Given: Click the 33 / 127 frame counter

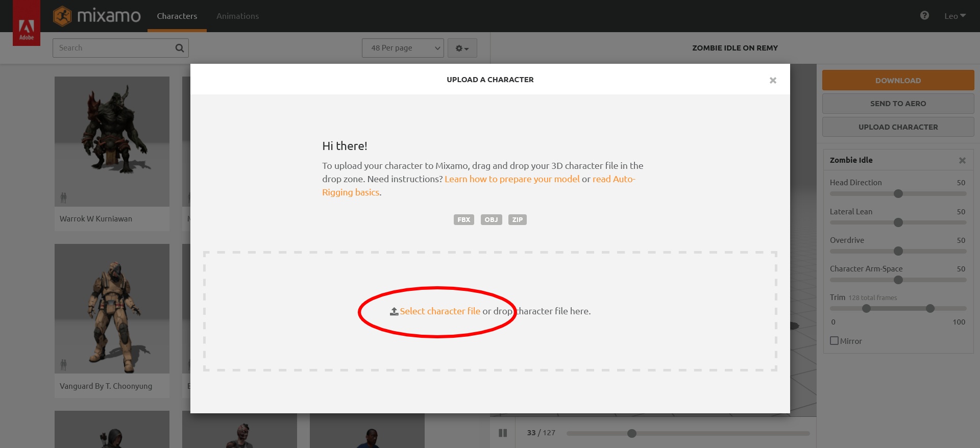Looking at the screenshot, I should [541, 433].
